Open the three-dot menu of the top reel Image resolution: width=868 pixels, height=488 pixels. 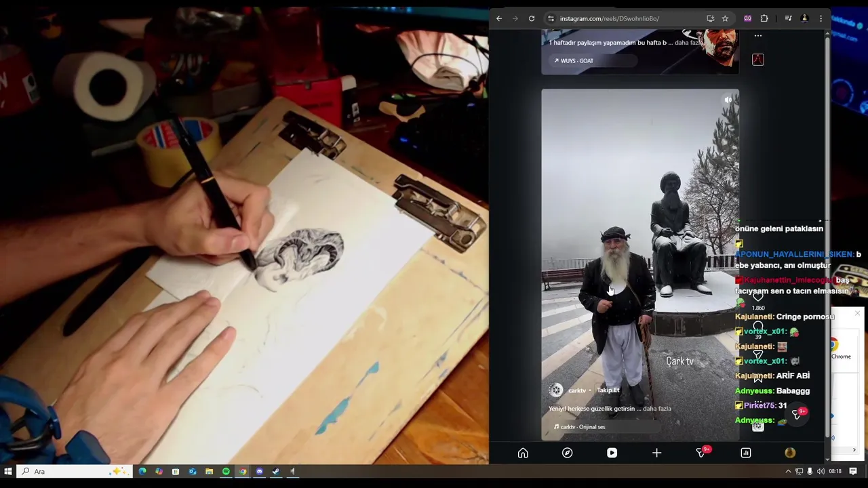(x=758, y=36)
